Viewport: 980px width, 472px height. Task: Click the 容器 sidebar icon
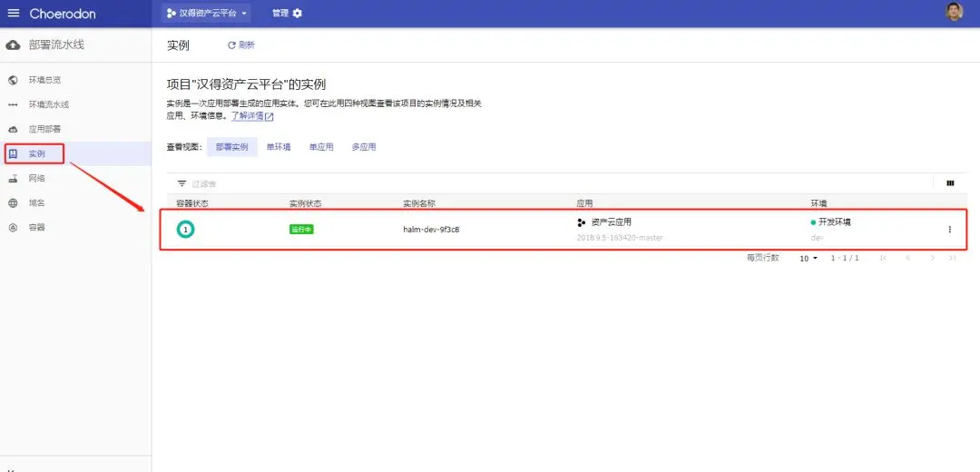pyautogui.click(x=13, y=228)
